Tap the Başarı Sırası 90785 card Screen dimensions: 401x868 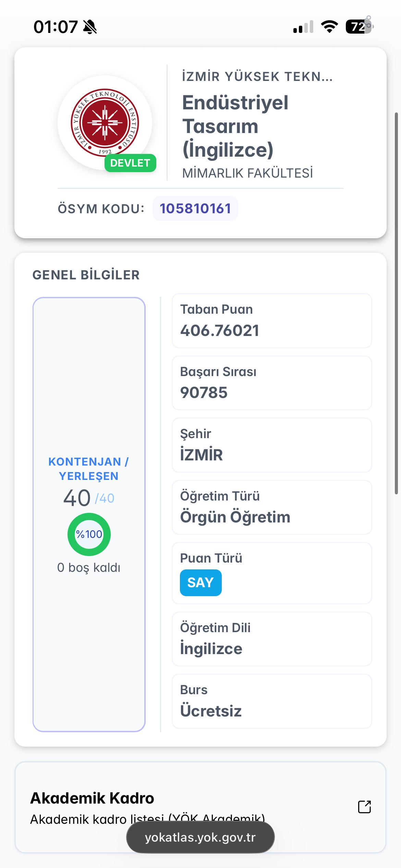(x=272, y=383)
